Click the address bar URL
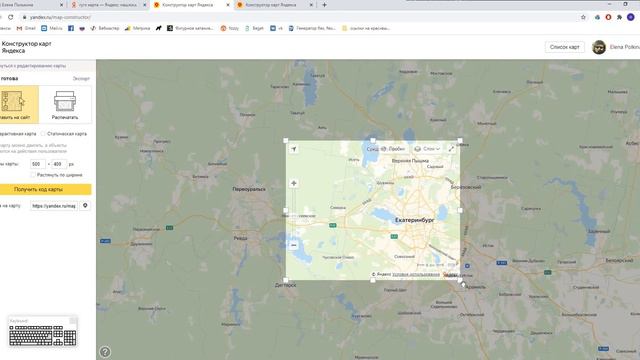Image resolution: width=640 pixels, height=360 pixels. [60, 17]
